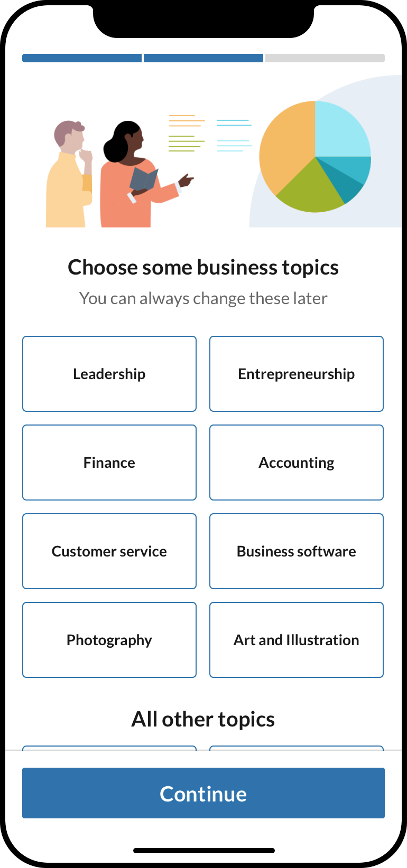Toggle the Leadership topic

[109, 374]
